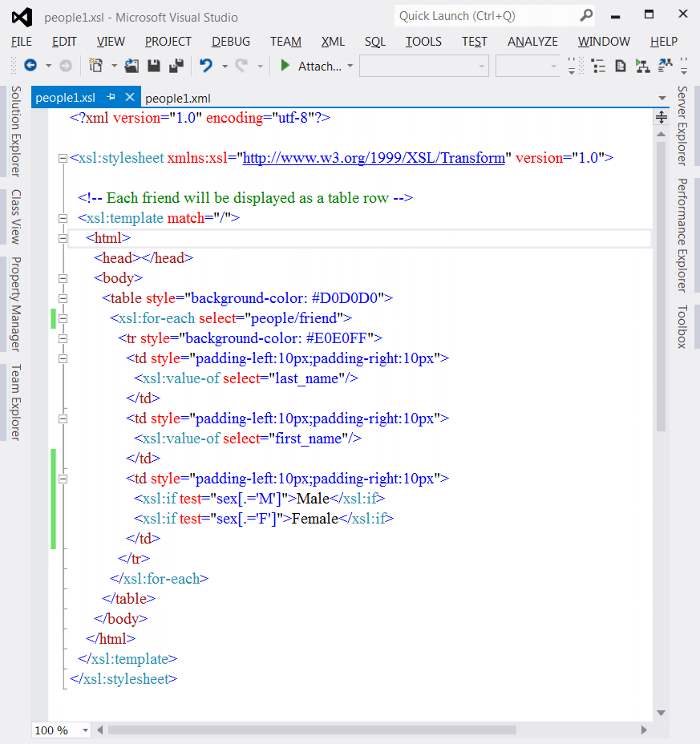Open the overflow options at the toolbar's far right
Screen dimensions: 700x744
pos(684,66)
